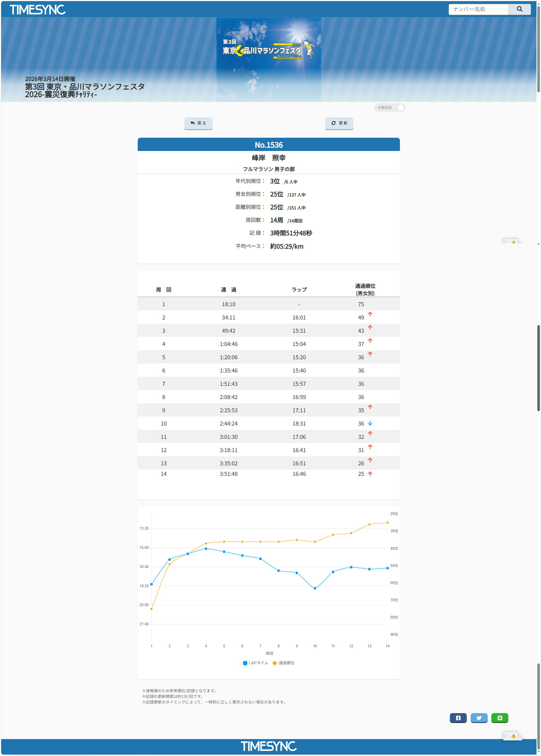This screenshot has width=541, height=756.
Task: Click the TIMESYNC logo in header
Action: point(37,10)
